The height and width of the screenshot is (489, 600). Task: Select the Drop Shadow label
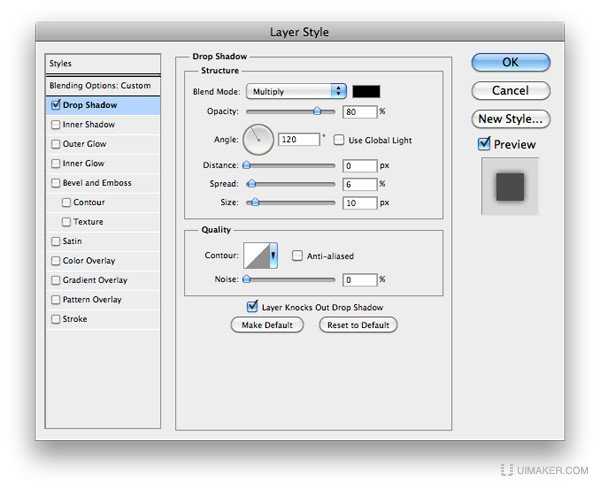pyautogui.click(x=90, y=105)
